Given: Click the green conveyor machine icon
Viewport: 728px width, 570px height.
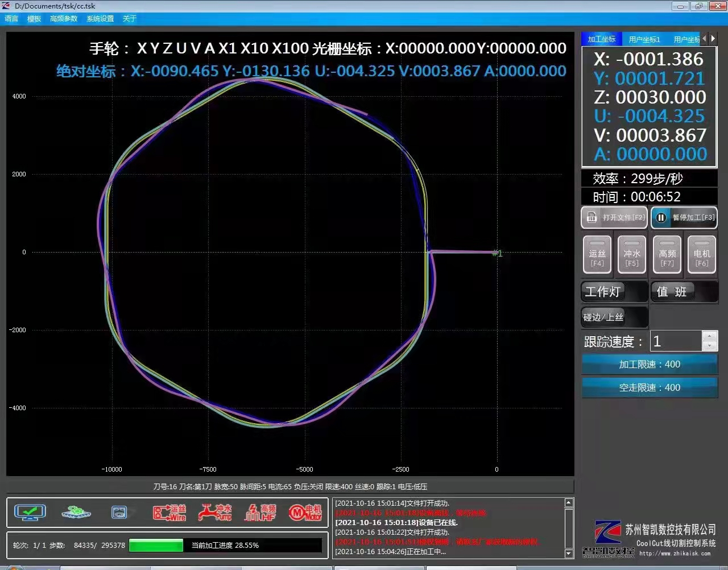Looking at the screenshot, I should click(76, 512).
